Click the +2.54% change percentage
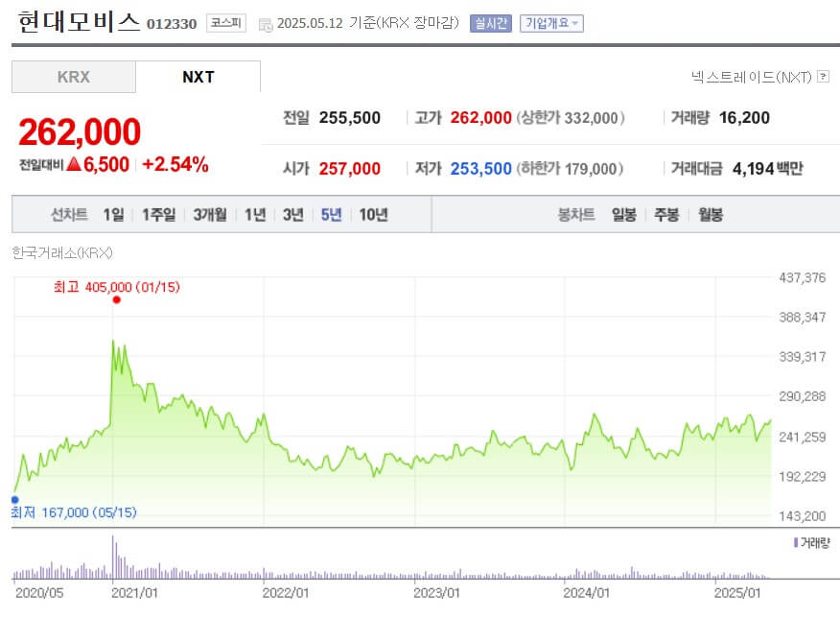 point(175,164)
